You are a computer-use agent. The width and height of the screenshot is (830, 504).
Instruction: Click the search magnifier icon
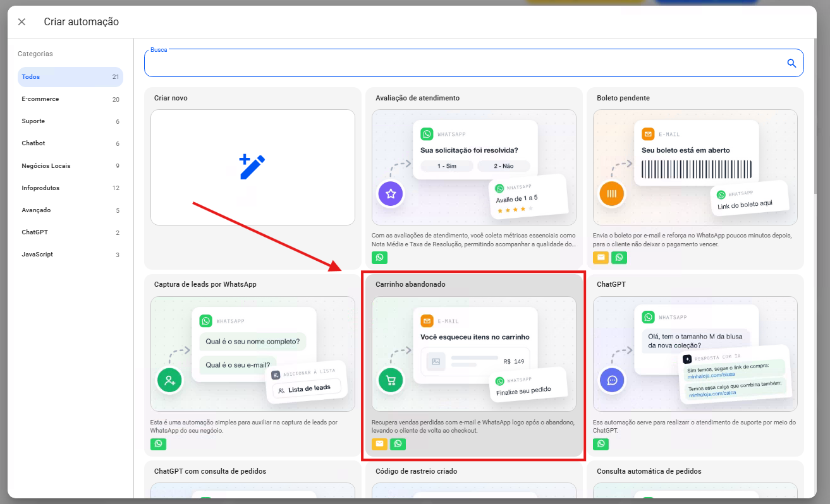[x=791, y=63]
